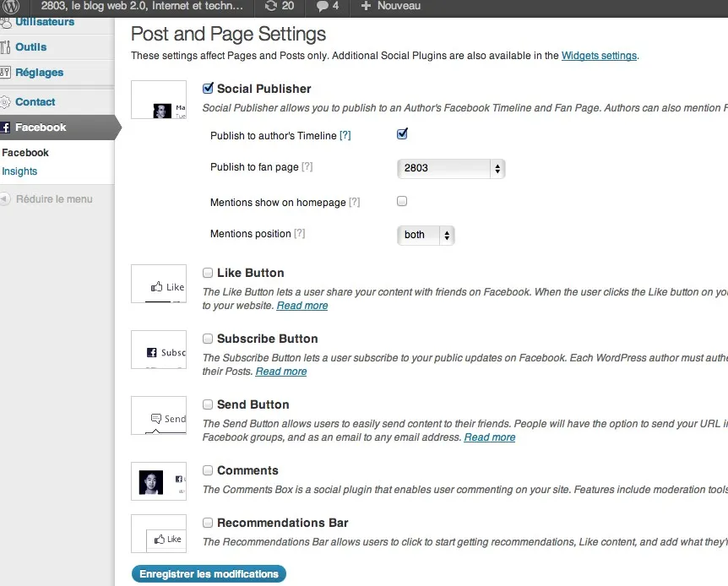The image size is (728, 586).
Task: Enable the Subscribe Button checkbox
Action: [208, 339]
